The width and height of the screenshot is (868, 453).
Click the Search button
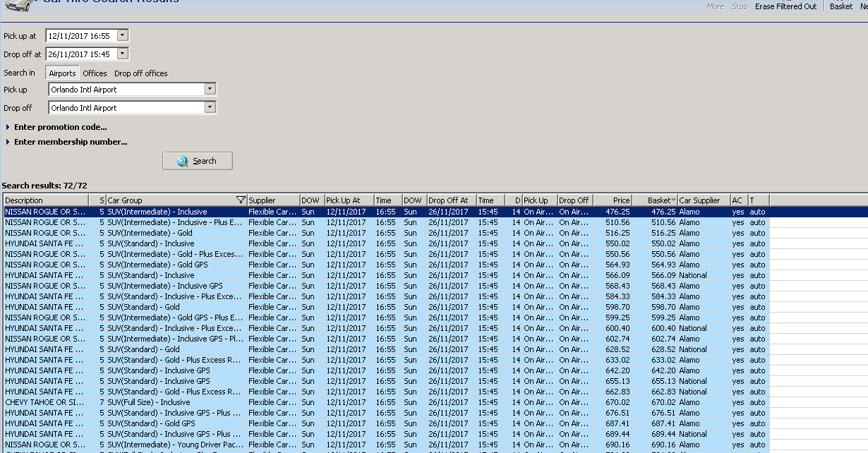coord(198,161)
